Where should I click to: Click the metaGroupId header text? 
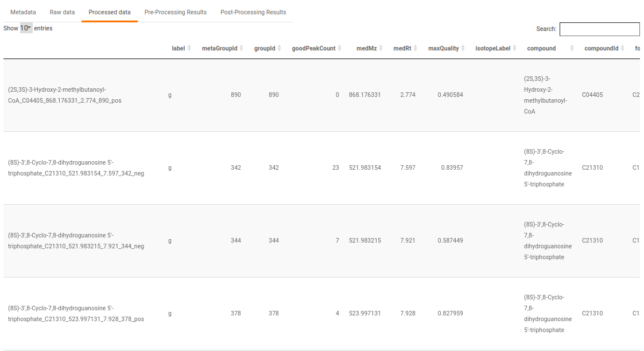coord(220,48)
